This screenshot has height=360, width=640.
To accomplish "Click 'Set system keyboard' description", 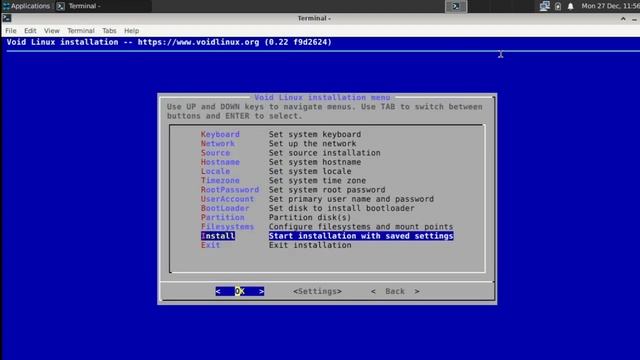I will pos(315,134).
